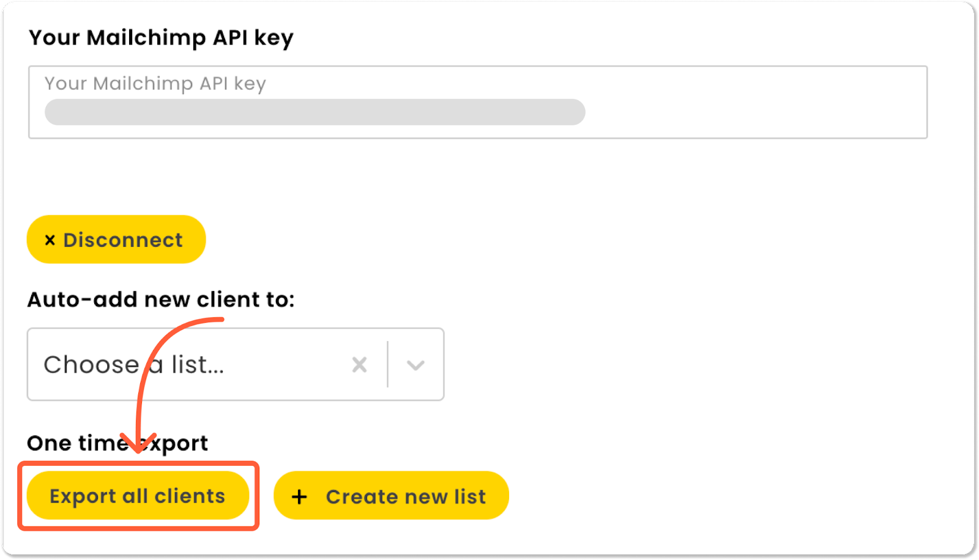
Task: Click the down arrow beside the divider line
Action: click(415, 364)
